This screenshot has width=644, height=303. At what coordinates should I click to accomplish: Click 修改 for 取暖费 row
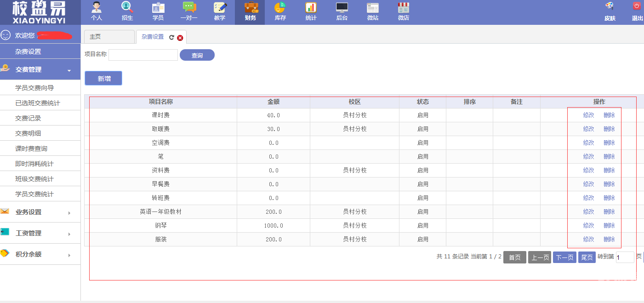click(588, 129)
